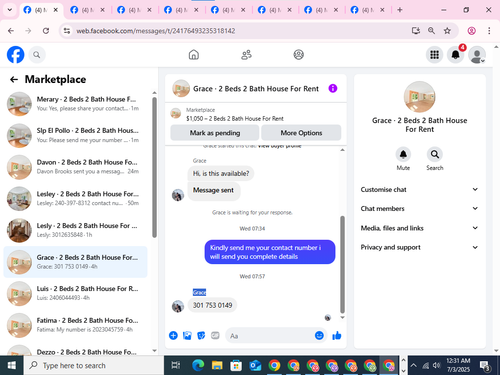The image size is (500, 375).
Task: Mute the Grace conversation
Action: pos(403,154)
